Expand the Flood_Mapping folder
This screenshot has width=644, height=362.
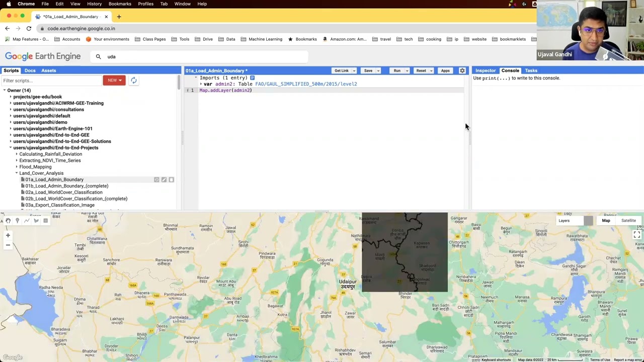[17, 167]
